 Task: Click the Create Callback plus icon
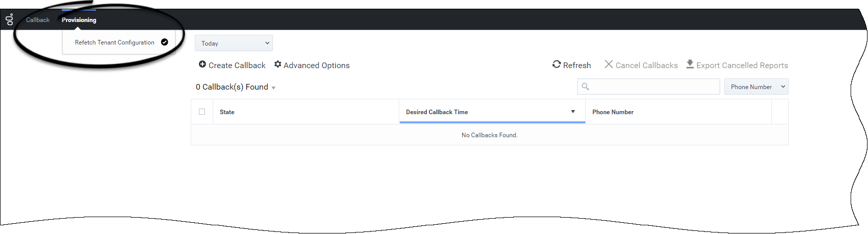(202, 65)
